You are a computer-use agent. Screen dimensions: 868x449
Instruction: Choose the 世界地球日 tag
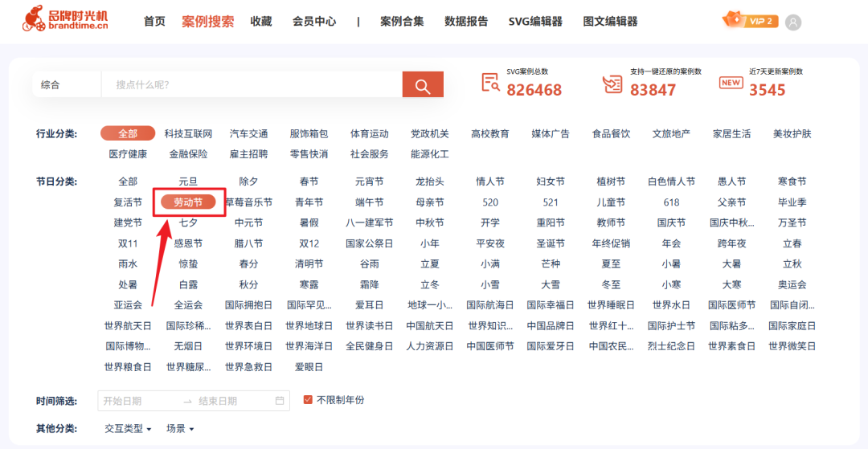[x=309, y=325]
